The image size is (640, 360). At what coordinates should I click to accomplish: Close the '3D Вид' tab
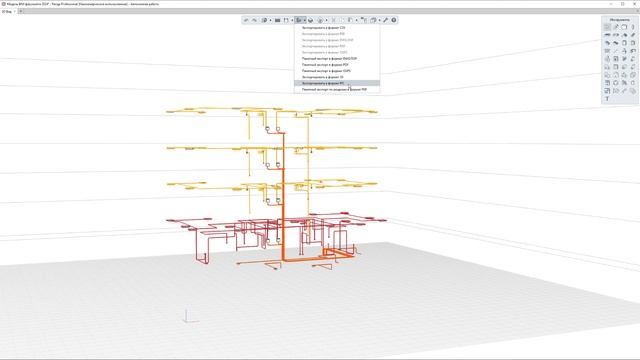pyautogui.click(x=15, y=11)
